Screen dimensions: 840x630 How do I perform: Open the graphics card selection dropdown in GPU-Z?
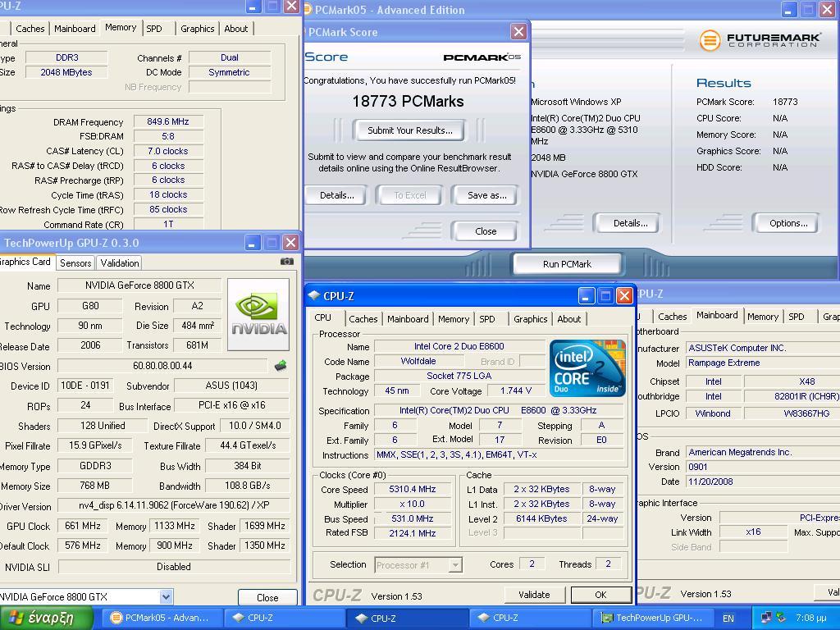[x=166, y=596]
